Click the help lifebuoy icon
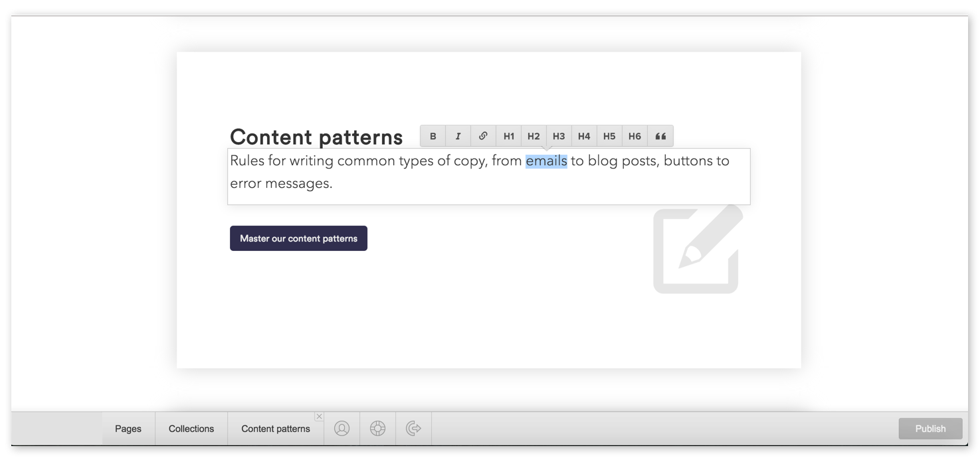Viewport: 980px width, 460px height. point(377,428)
